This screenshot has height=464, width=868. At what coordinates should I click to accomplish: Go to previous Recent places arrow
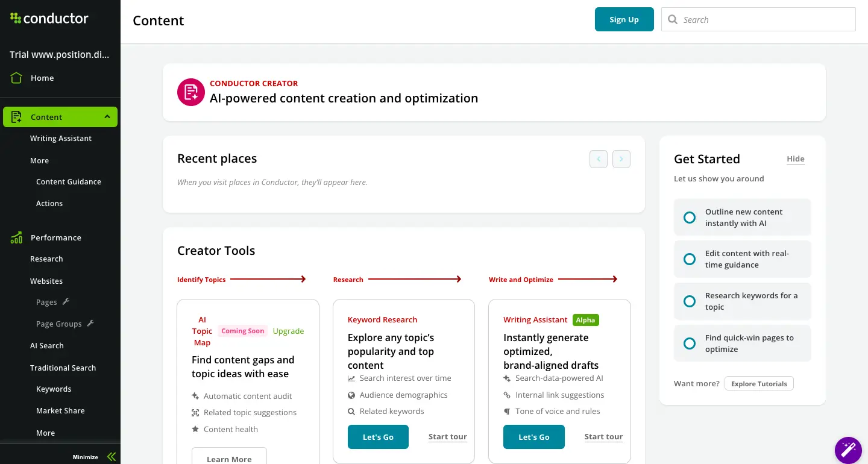599,159
